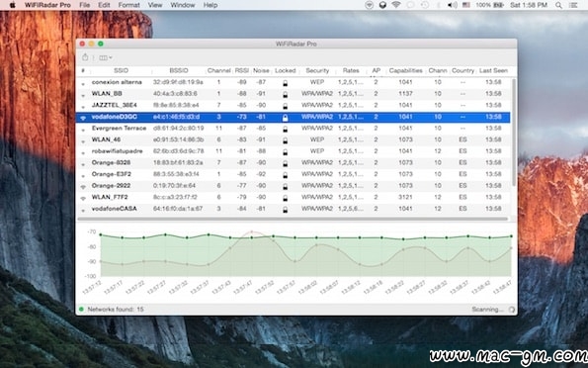Image resolution: width=588 pixels, height=368 pixels.
Task: Sort by Security column header
Action: [x=317, y=70]
